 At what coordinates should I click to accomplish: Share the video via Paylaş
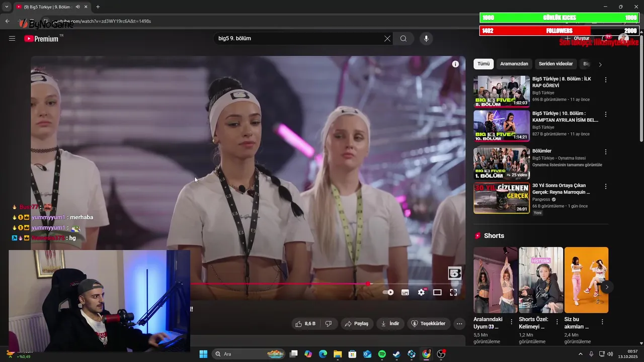(x=356, y=323)
